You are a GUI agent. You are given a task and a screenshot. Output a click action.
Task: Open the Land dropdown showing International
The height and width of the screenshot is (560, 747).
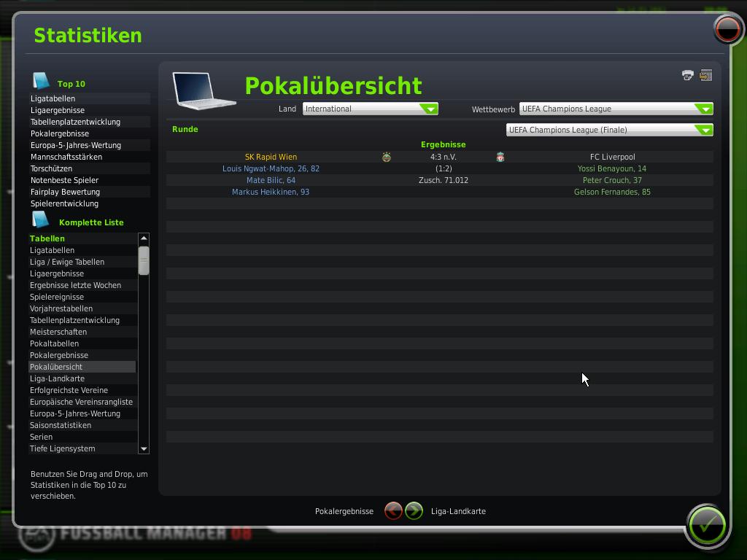370,109
